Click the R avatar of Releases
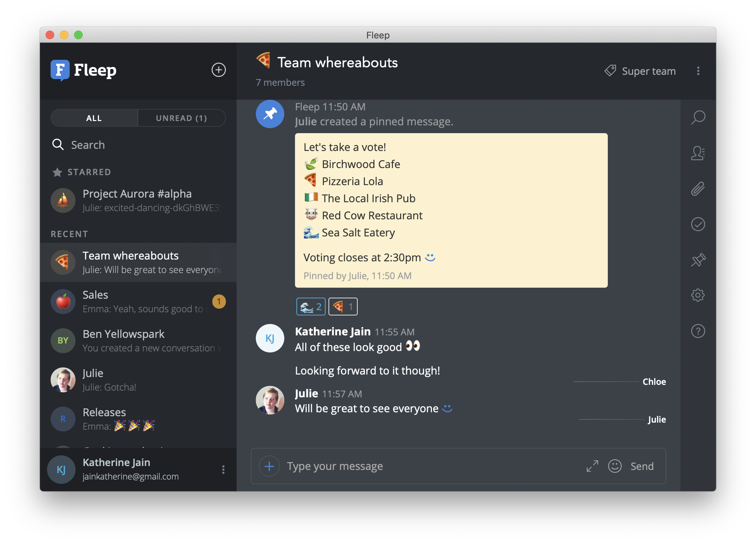This screenshot has height=544, width=756. tap(63, 419)
